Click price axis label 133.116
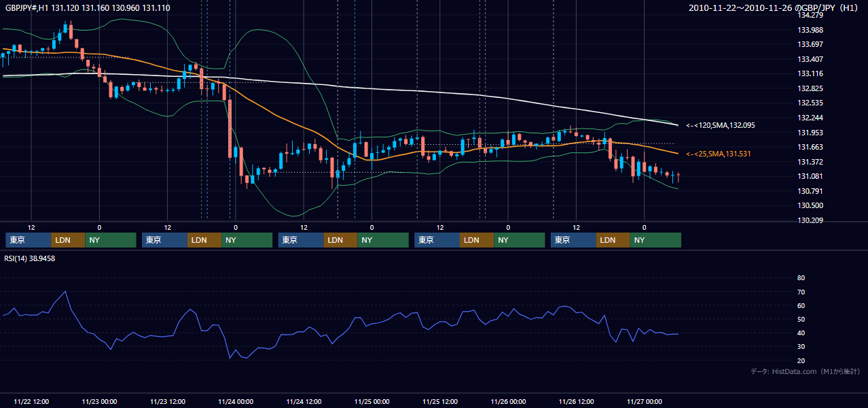The height and width of the screenshot is (408, 868). (x=810, y=73)
